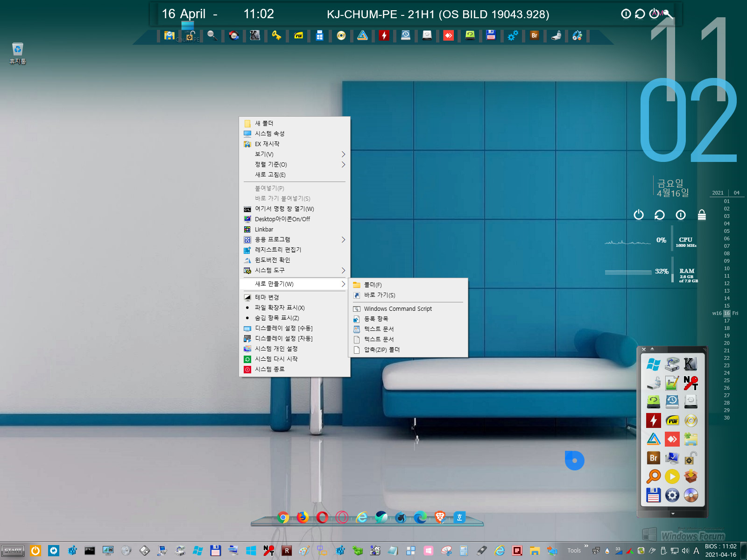The image size is (747, 560).
Task: Open orange magnifier search in side launcher
Action: [x=654, y=476]
